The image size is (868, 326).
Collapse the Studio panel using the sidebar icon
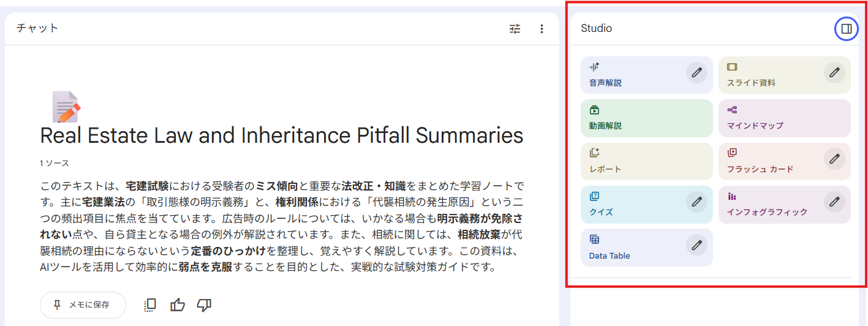pyautogui.click(x=846, y=29)
